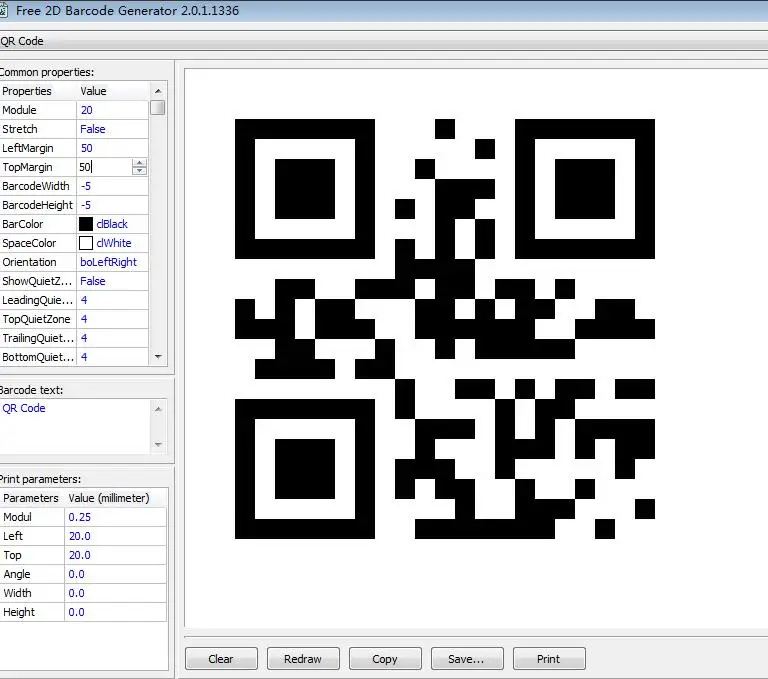Image resolution: width=768 pixels, height=679 pixels.
Task: Print the barcode with the Print button
Action: tap(549, 658)
